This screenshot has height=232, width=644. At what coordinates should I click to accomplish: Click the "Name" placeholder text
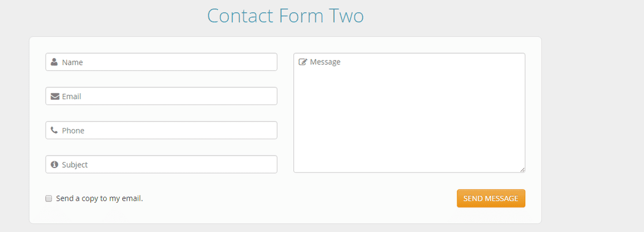point(72,62)
